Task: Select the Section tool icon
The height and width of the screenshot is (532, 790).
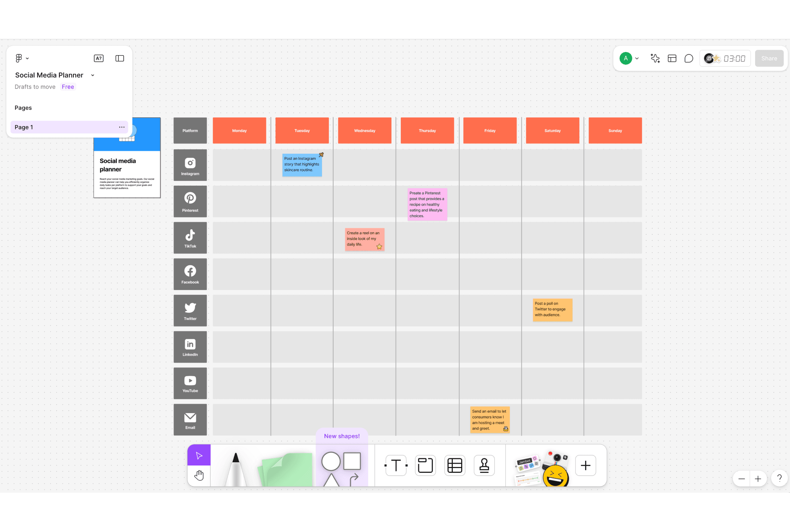Action: (425, 465)
